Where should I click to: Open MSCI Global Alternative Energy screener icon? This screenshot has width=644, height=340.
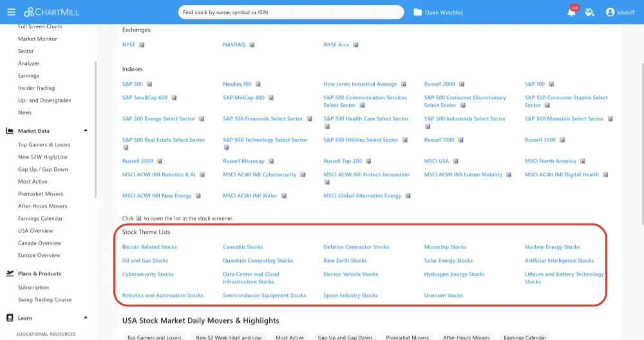(408, 196)
